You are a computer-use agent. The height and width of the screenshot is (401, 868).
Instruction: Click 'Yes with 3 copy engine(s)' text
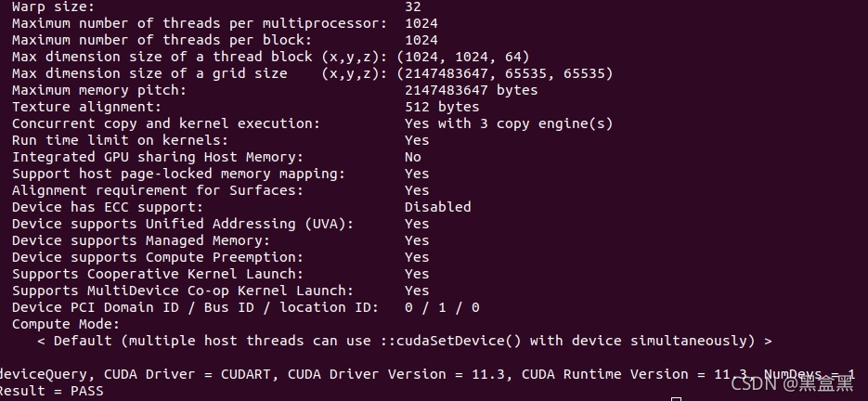pos(509,123)
